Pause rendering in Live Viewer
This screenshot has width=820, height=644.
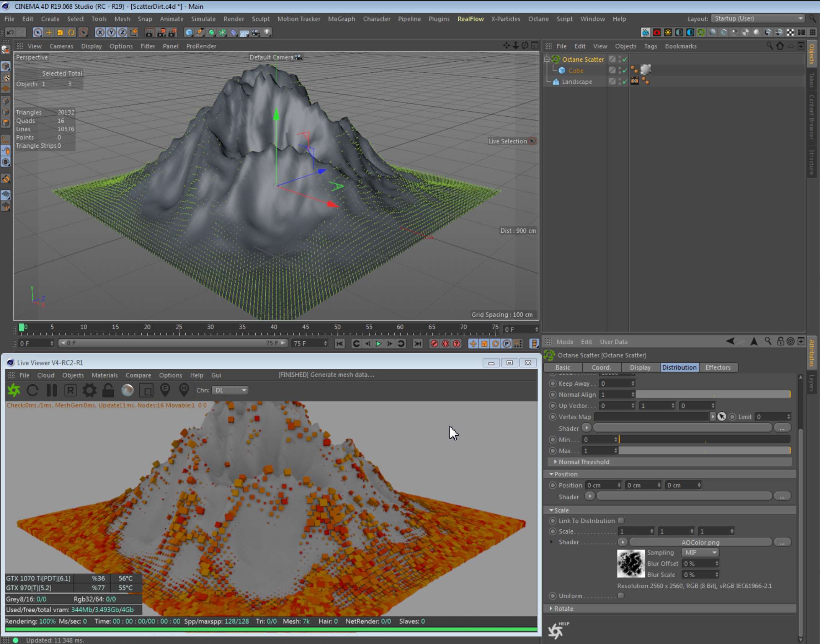point(51,390)
